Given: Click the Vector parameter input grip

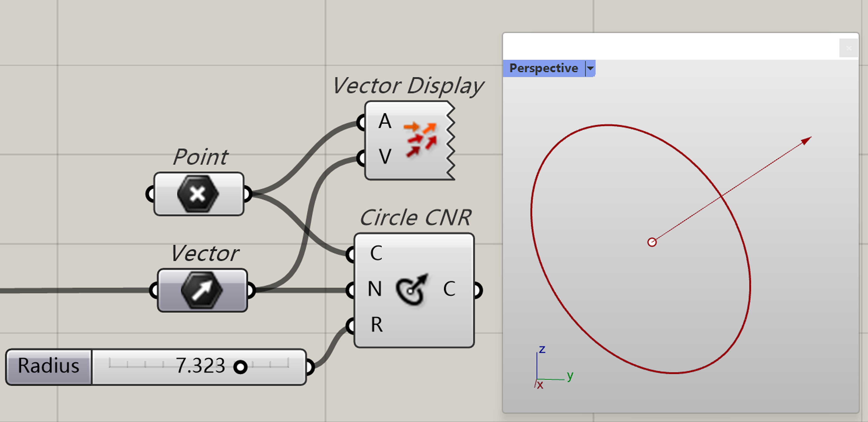Looking at the screenshot, I should click(x=153, y=290).
